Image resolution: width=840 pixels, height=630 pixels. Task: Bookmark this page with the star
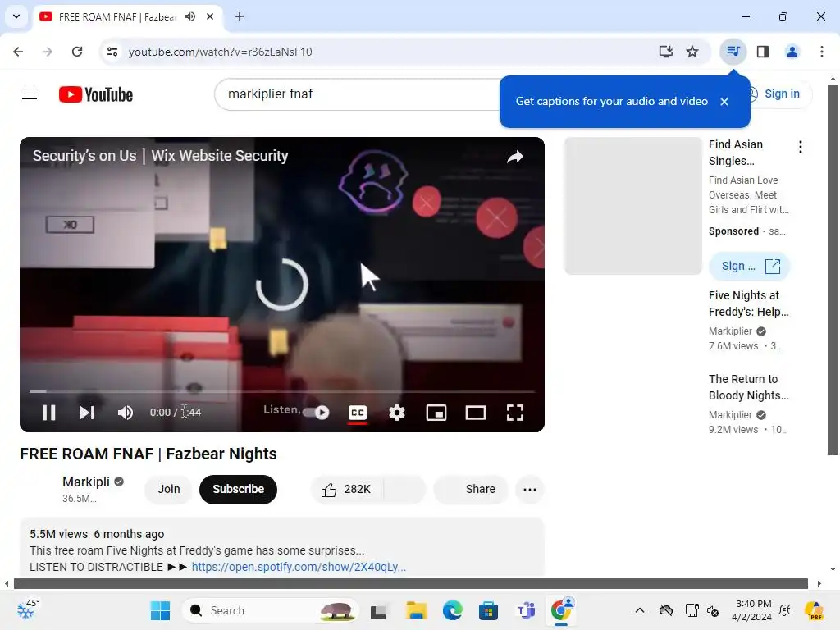[x=692, y=52]
